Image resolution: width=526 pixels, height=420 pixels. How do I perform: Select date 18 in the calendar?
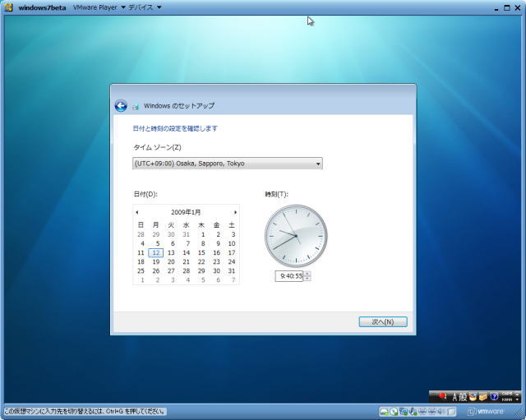coord(141,261)
